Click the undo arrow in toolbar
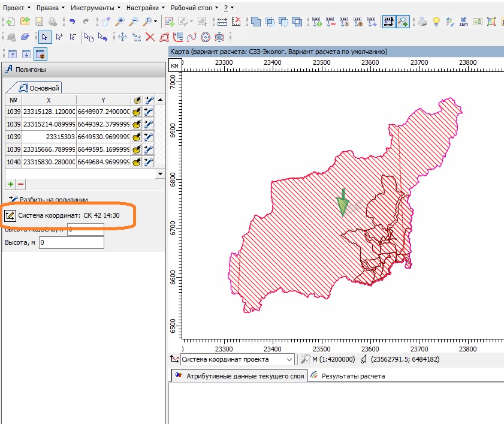The image size is (504, 424). [x=72, y=22]
